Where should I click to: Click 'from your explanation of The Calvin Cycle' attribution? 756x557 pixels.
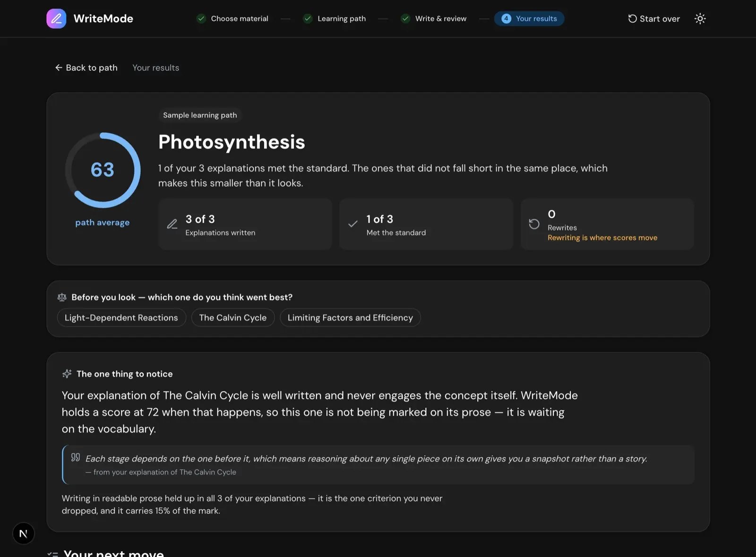pos(161,472)
